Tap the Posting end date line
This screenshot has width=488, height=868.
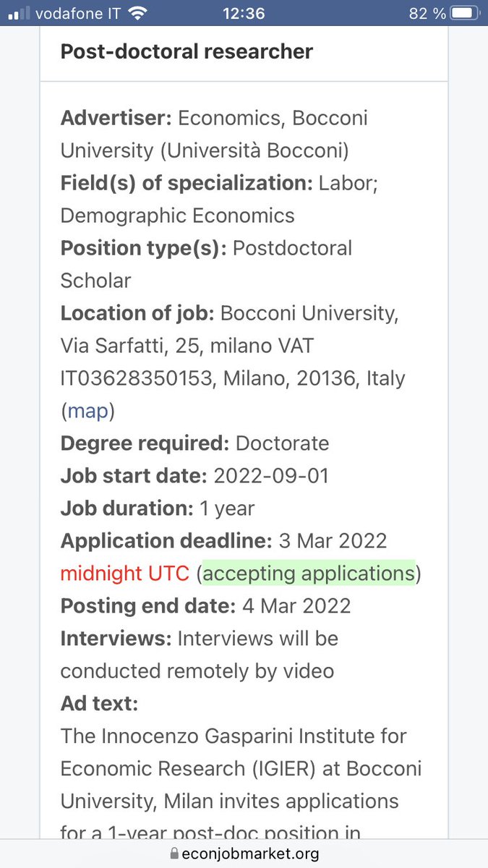[x=205, y=606]
